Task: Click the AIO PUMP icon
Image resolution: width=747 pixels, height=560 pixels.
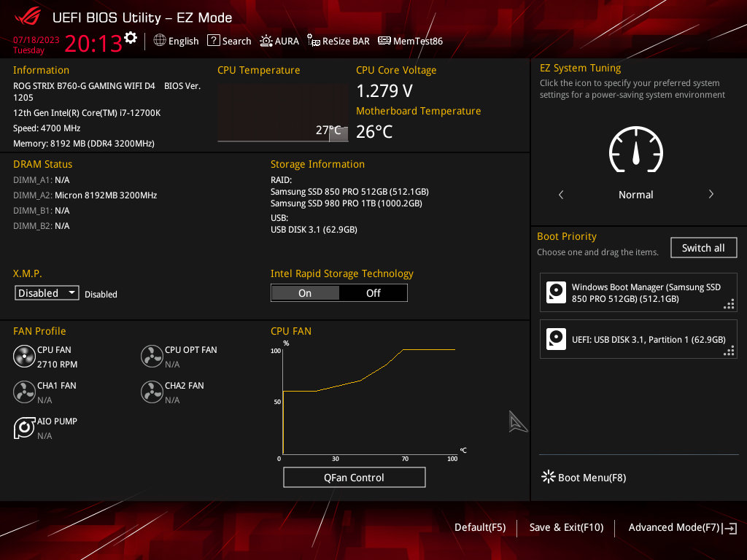Action: click(24, 428)
